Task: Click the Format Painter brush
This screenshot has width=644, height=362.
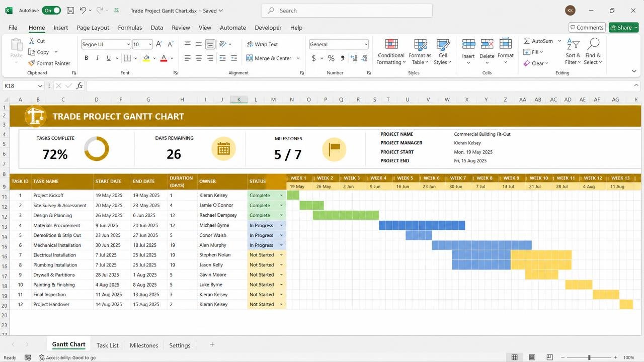Action: coord(49,63)
